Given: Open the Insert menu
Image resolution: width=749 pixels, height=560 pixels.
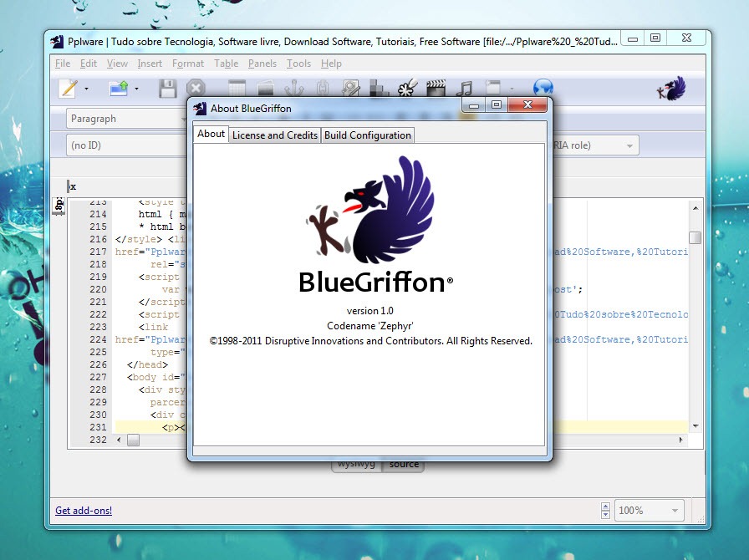Looking at the screenshot, I should click(x=150, y=64).
